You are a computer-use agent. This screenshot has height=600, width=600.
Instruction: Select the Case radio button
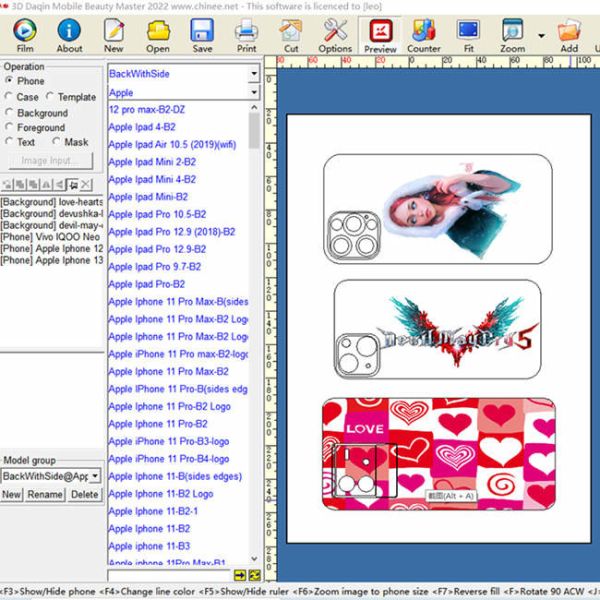point(10,98)
